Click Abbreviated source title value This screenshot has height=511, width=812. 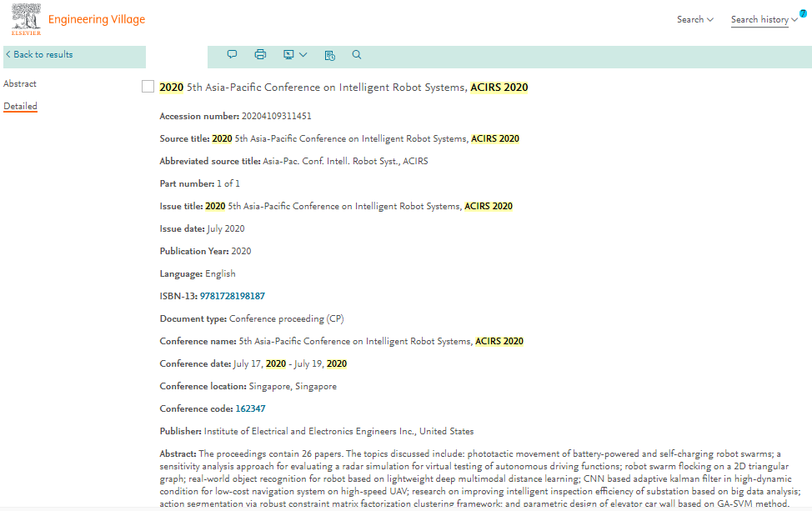coord(345,161)
